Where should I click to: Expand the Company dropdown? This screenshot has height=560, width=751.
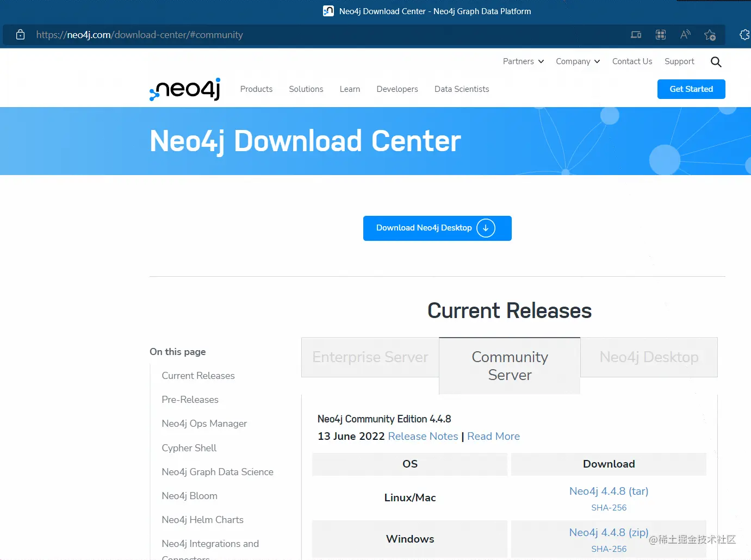pos(578,61)
